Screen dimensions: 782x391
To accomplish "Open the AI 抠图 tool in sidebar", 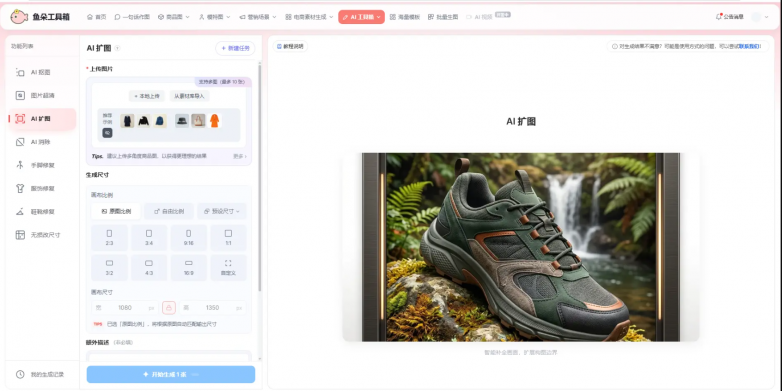I will pos(42,72).
